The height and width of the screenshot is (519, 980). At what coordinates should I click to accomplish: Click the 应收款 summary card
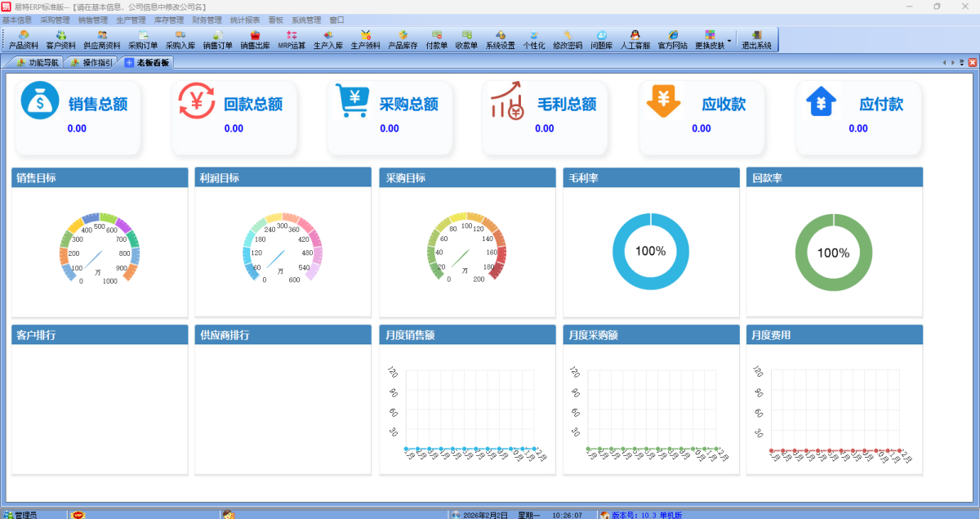pyautogui.click(x=702, y=117)
